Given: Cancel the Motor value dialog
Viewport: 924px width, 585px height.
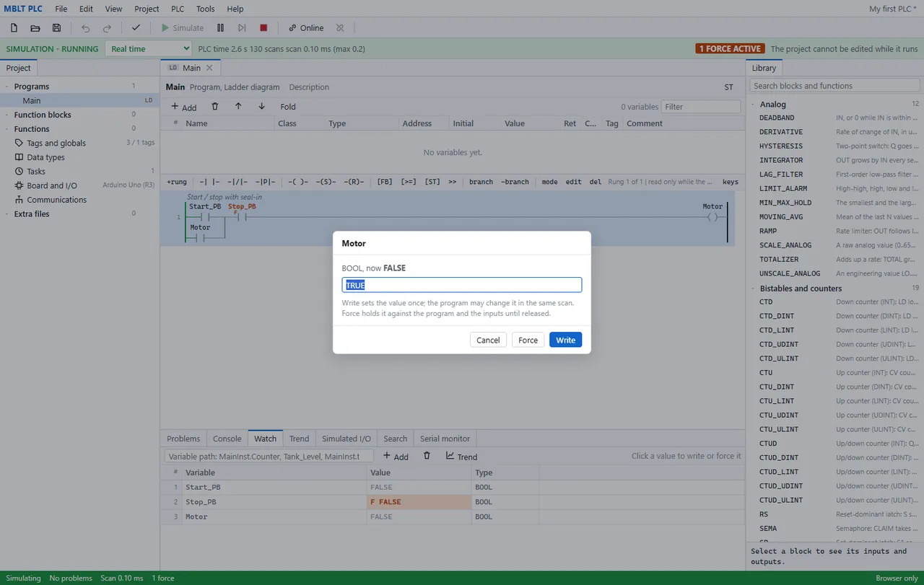Looking at the screenshot, I should (x=488, y=340).
